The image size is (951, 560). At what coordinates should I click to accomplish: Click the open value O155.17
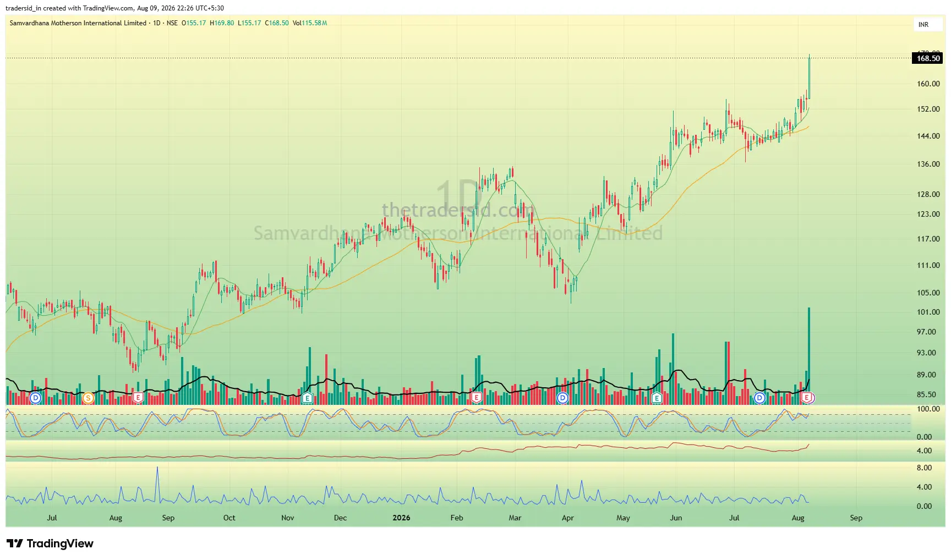click(194, 23)
